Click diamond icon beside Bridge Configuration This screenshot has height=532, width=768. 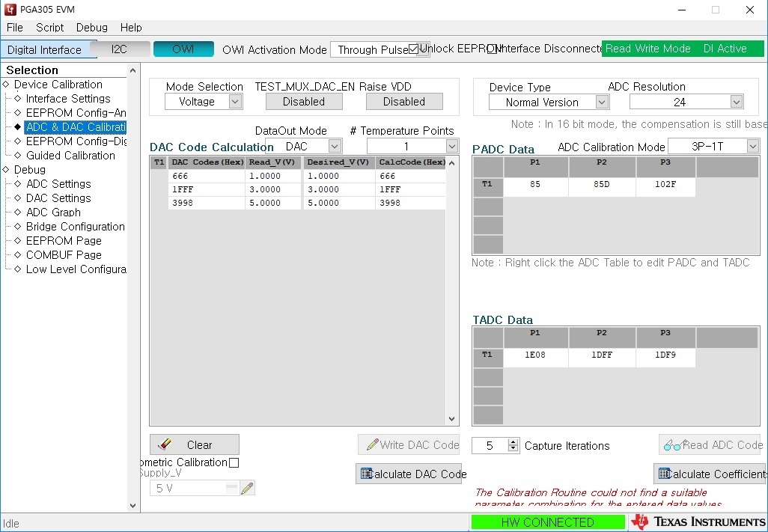[18, 226]
